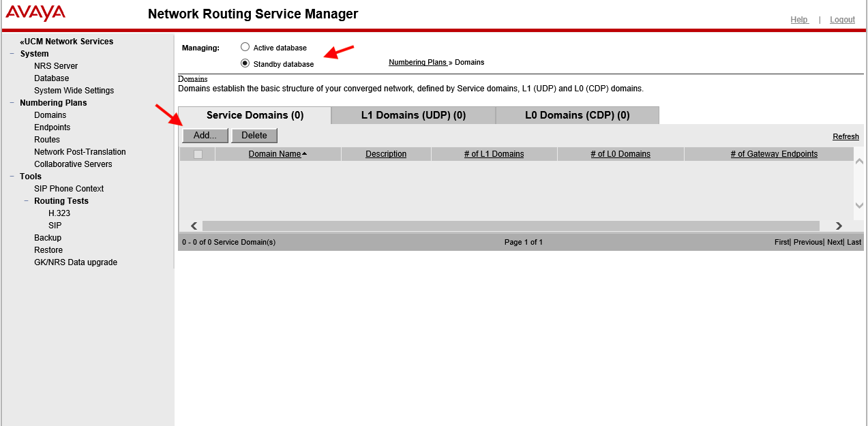The image size is (868, 426).
Task: Open System Wide Settings
Action: [x=74, y=91]
